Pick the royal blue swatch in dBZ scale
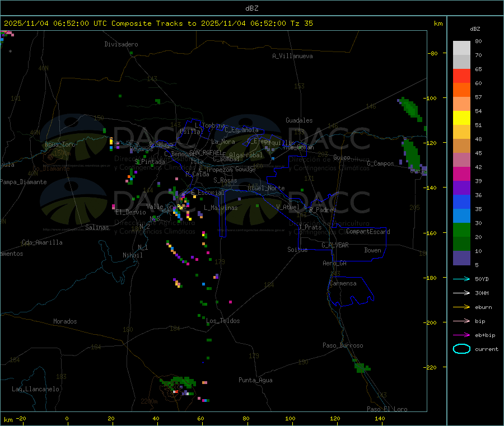The height and width of the screenshot is (426, 504). [461, 202]
